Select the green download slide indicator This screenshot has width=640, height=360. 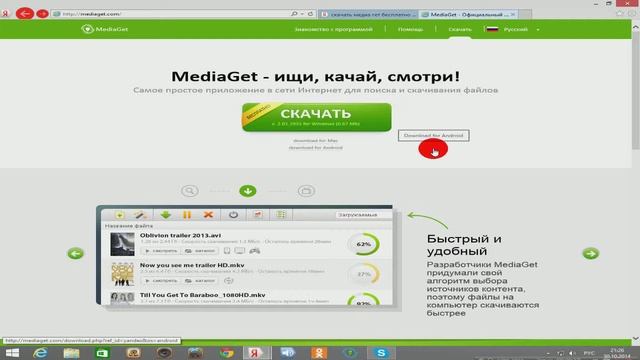(x=248, y=191)
